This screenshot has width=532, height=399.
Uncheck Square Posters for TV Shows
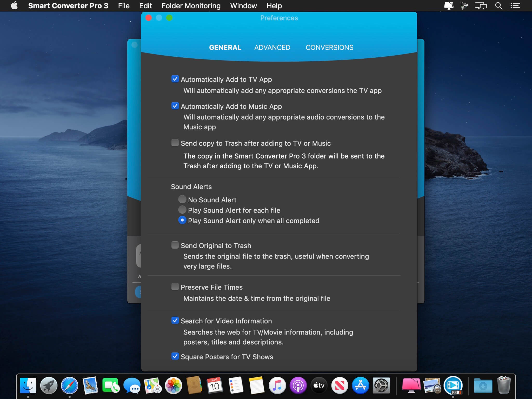point(175,356)
